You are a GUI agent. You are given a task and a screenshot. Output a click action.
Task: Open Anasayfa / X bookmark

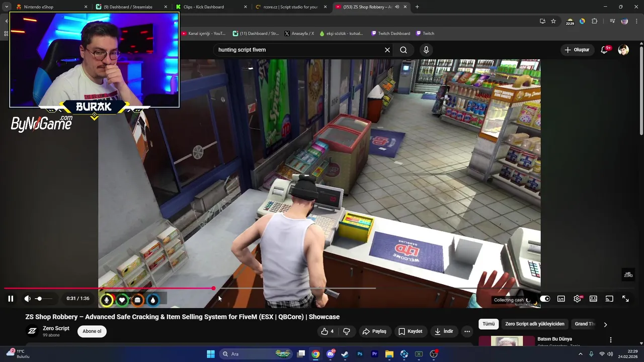[299, 34]
